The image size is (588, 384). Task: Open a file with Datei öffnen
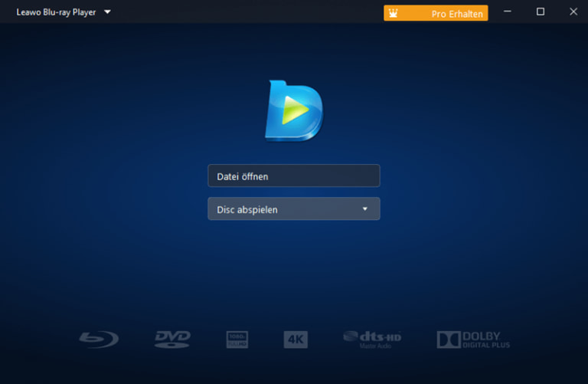coord(293,176)
